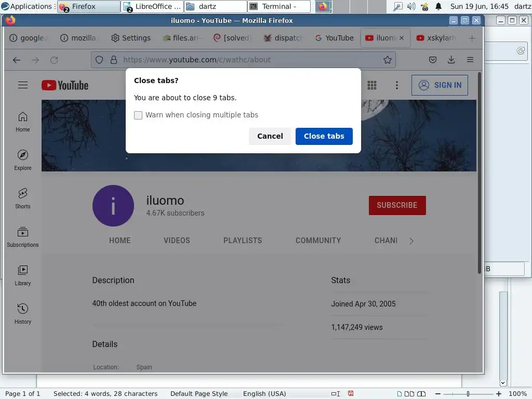Bookmark page with star icon

(x=388, y=60)
